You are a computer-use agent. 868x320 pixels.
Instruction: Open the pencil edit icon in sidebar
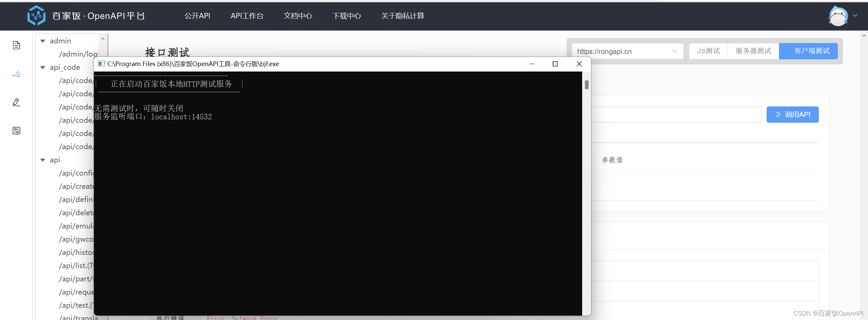point(16,102)
